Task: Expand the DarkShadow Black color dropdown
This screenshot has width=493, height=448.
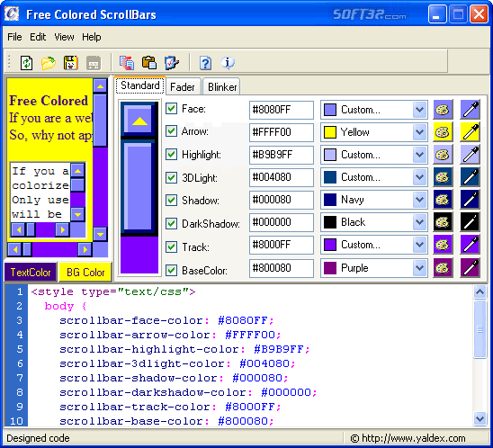Action: click(x=419, y=222)
